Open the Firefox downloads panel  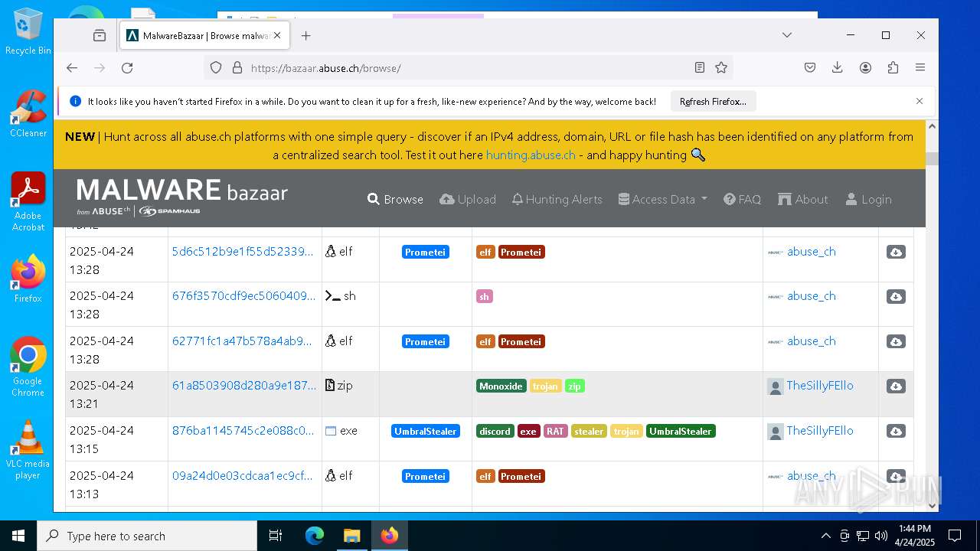838,67
